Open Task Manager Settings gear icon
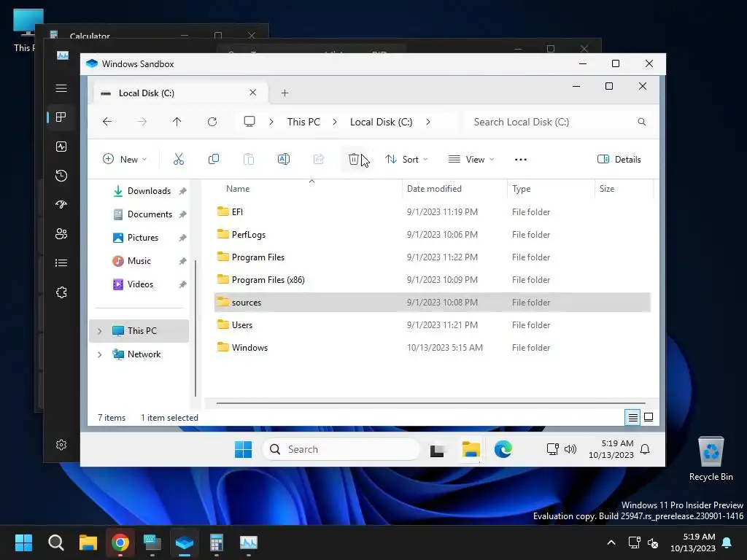 (x=61, y=445)
